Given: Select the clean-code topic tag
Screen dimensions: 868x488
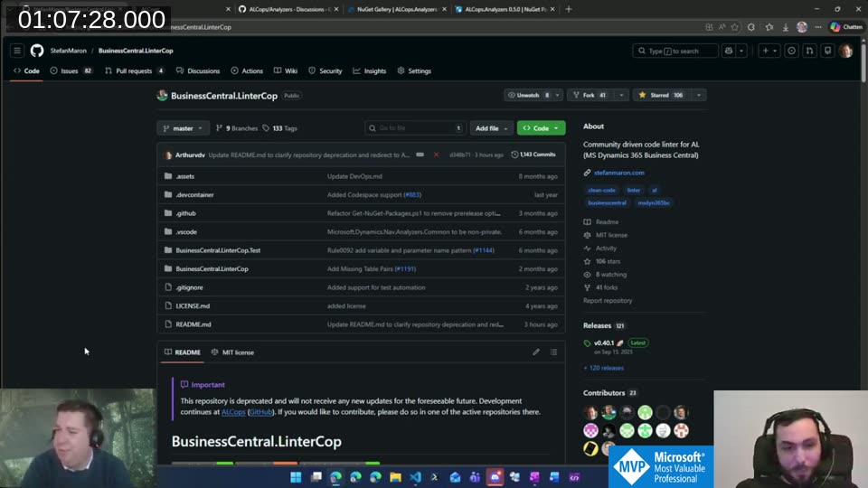Looking at the screenshot, I should 601,191.
